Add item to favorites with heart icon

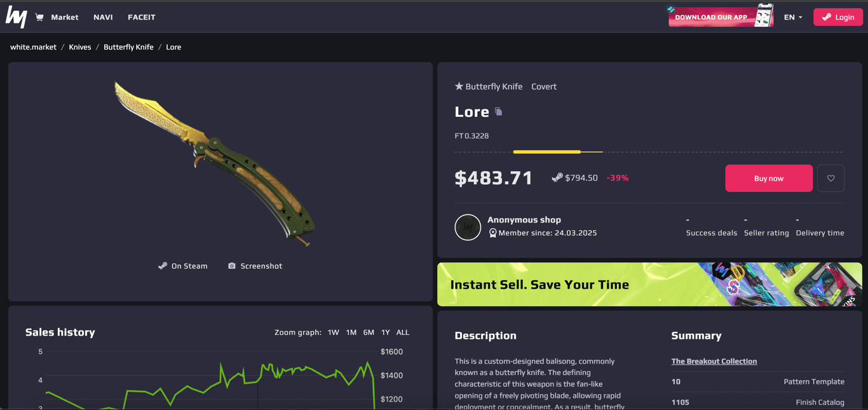tap(831, 178)
